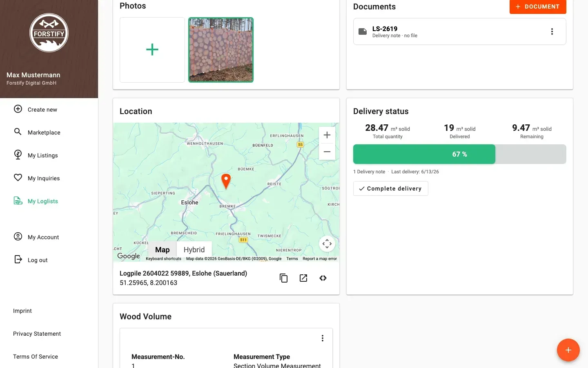
Task: Switch the map to Map view
Action: (162, 250)
